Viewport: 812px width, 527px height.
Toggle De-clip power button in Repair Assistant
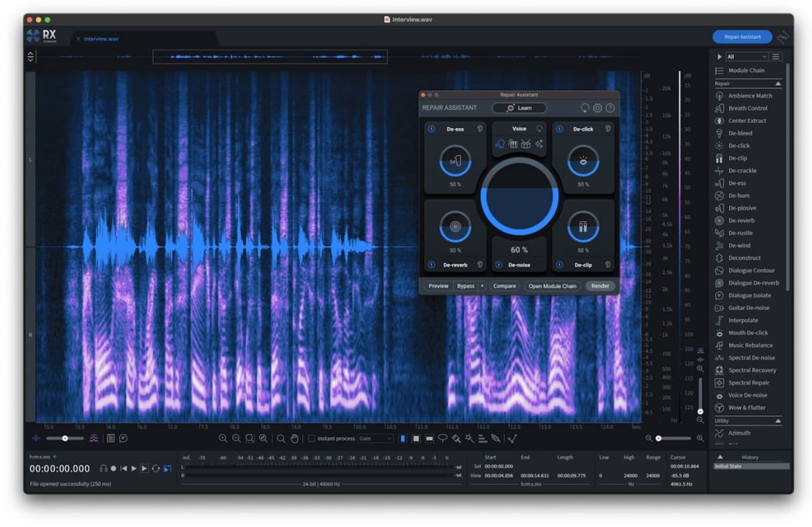tap(558, 265)
